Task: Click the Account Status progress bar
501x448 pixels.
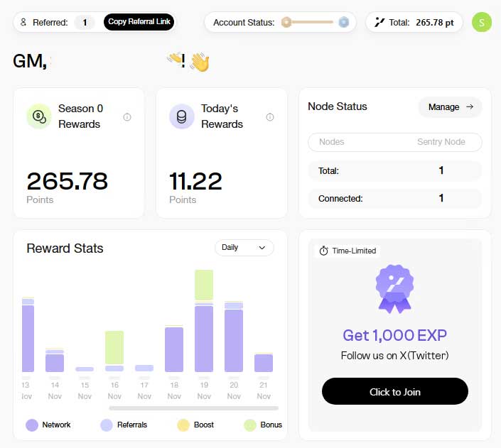Action: 312,22
